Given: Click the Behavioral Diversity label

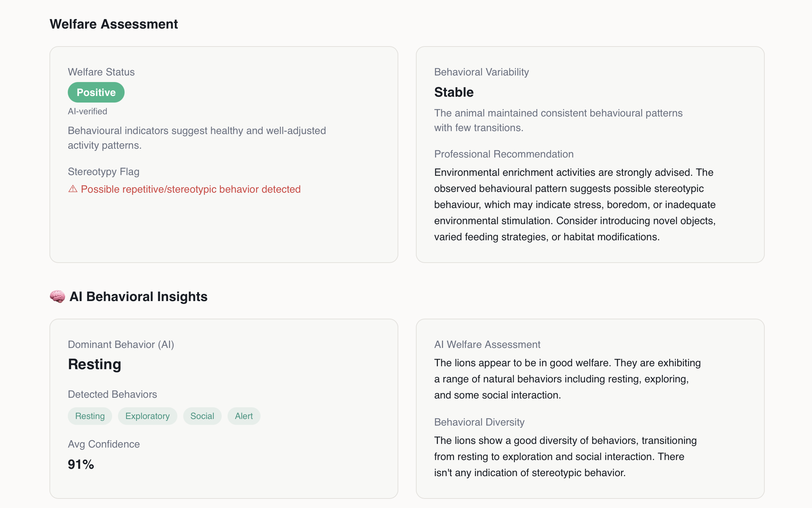Looking at the screenshot, I should click(x=479, y=422).
